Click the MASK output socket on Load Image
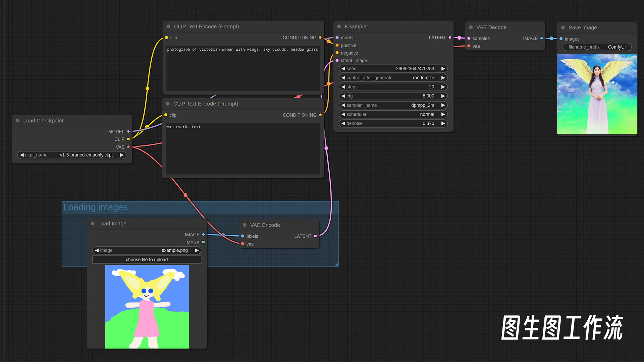Viewport: 644px width, 362px height. tap(203, 242)
